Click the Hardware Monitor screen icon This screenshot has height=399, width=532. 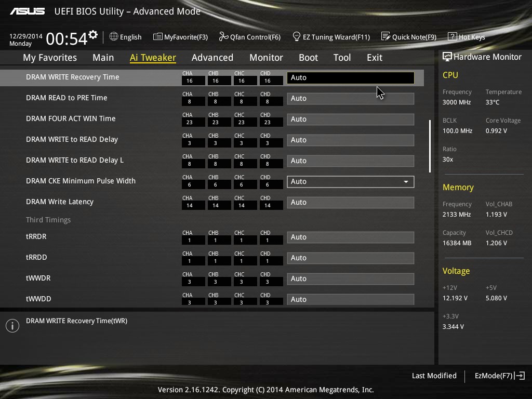447,57
